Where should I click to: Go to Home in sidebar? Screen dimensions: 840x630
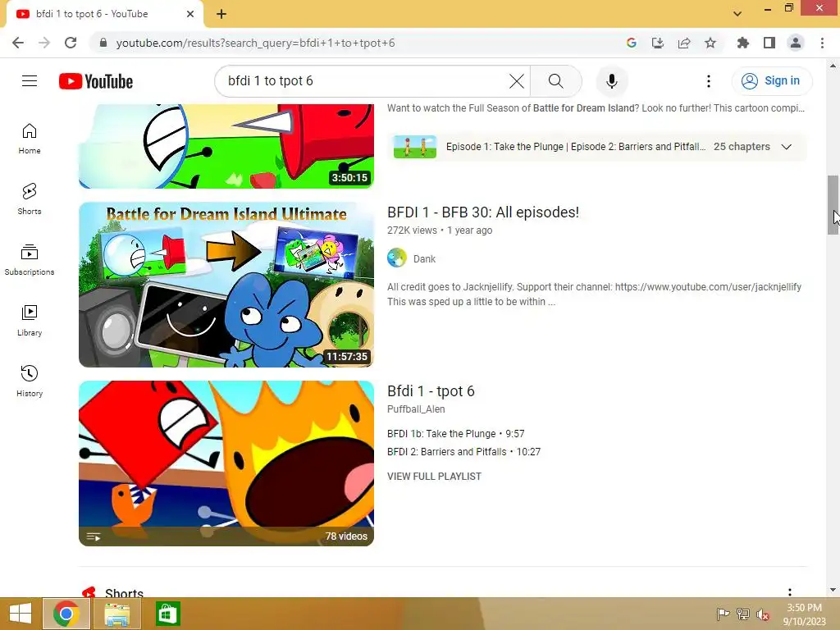30,139
